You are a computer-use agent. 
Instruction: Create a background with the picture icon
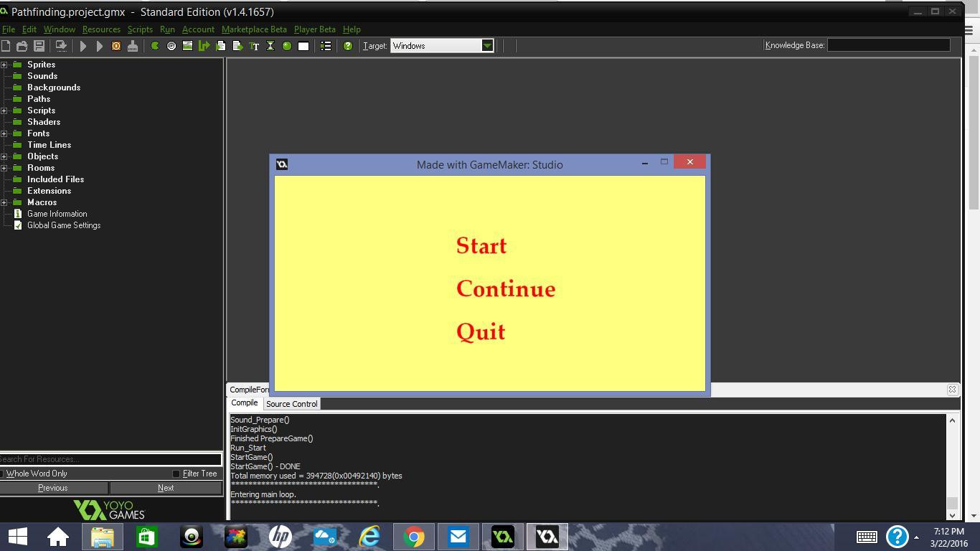point(188,46)
